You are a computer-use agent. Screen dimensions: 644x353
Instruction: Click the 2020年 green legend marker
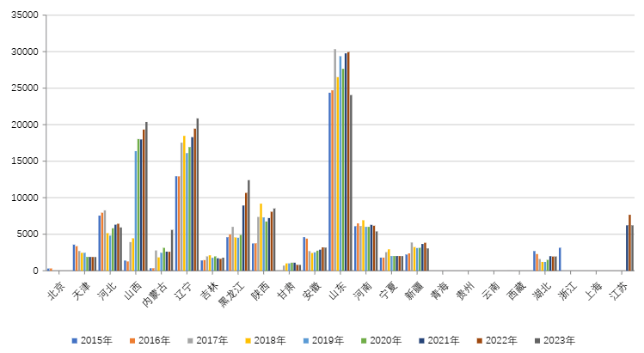pos(360,341)
